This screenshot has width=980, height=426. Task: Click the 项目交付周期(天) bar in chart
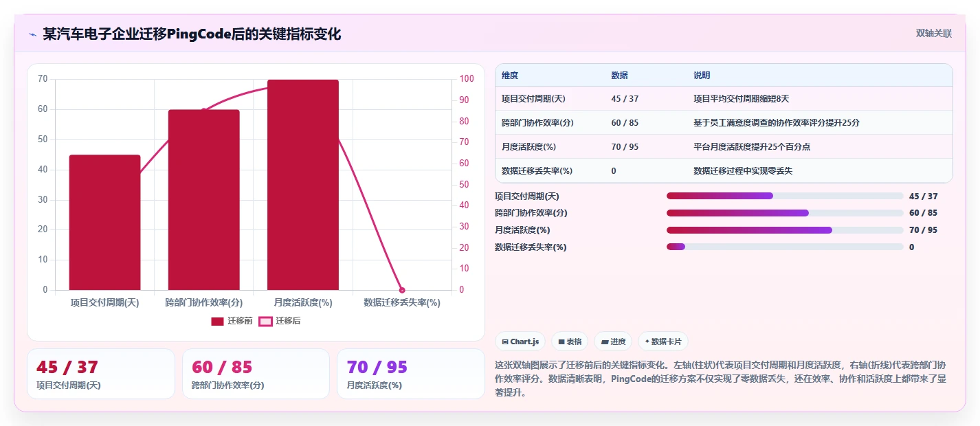click(104, 223)
